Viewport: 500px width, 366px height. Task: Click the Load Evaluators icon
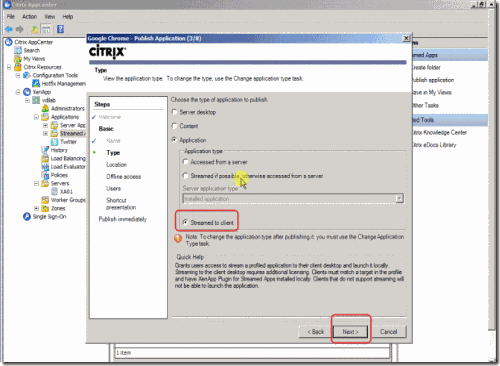tap(45, 167)
